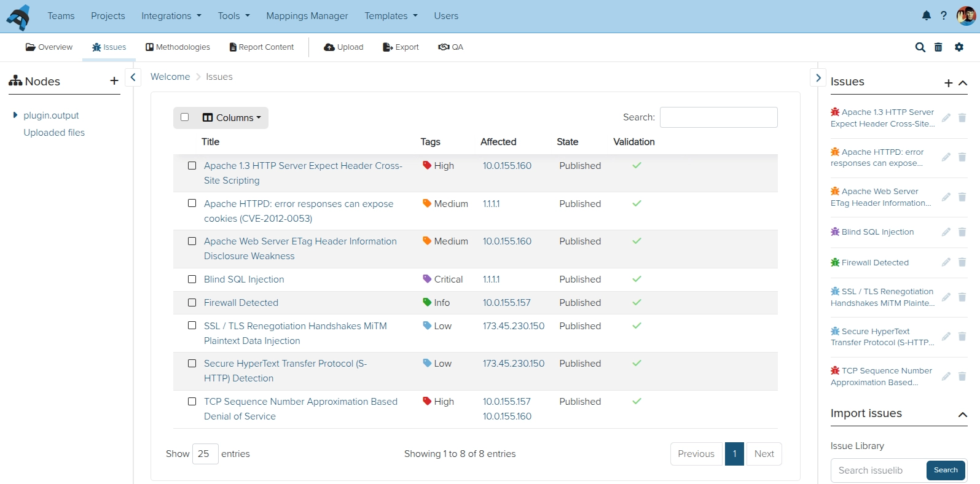Click the Welcome breadcrumb link

point(170,77)
